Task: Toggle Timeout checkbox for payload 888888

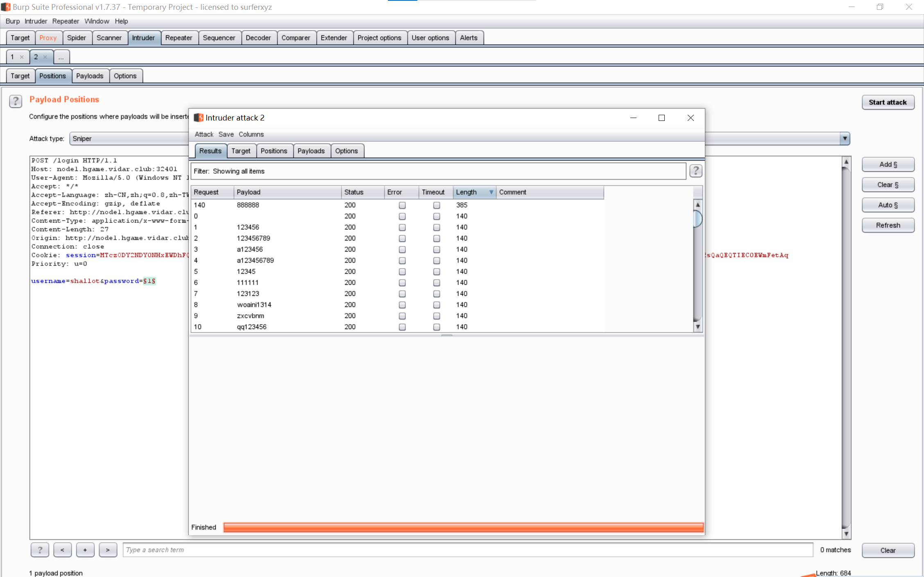Action: pos(437,205)
